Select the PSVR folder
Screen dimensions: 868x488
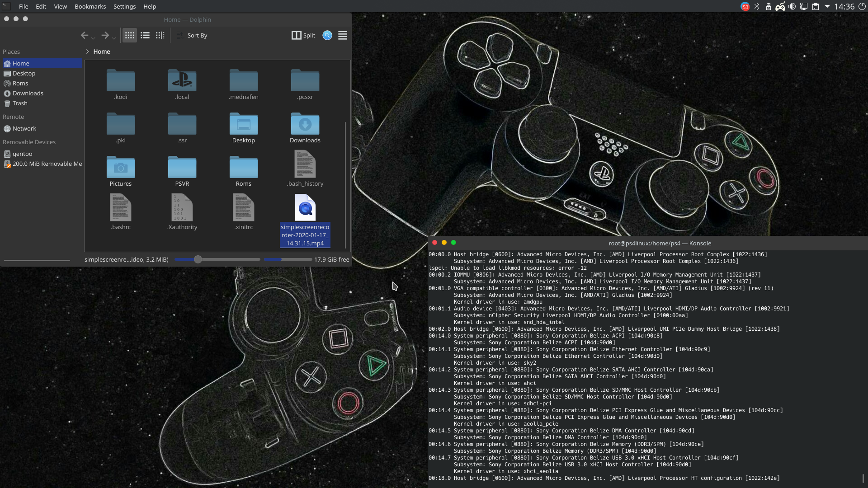coord(182,171)
